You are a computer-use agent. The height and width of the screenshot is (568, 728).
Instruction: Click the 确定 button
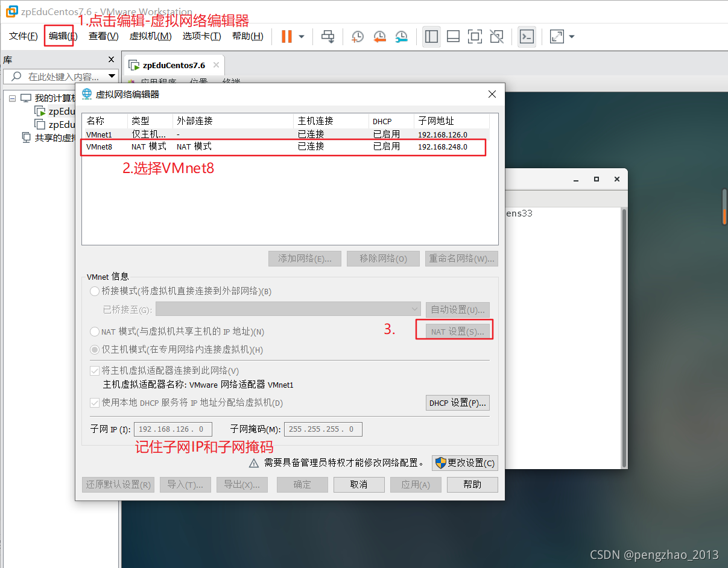302,485
